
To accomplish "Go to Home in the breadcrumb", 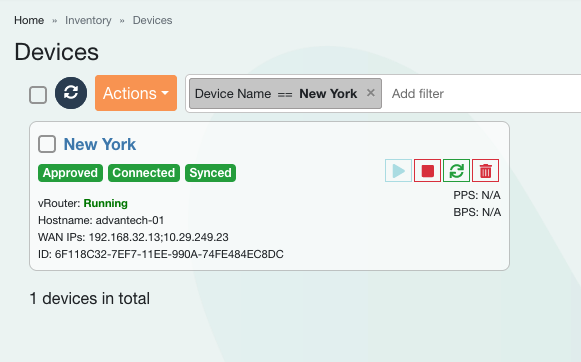I will (x=29, y=20).
